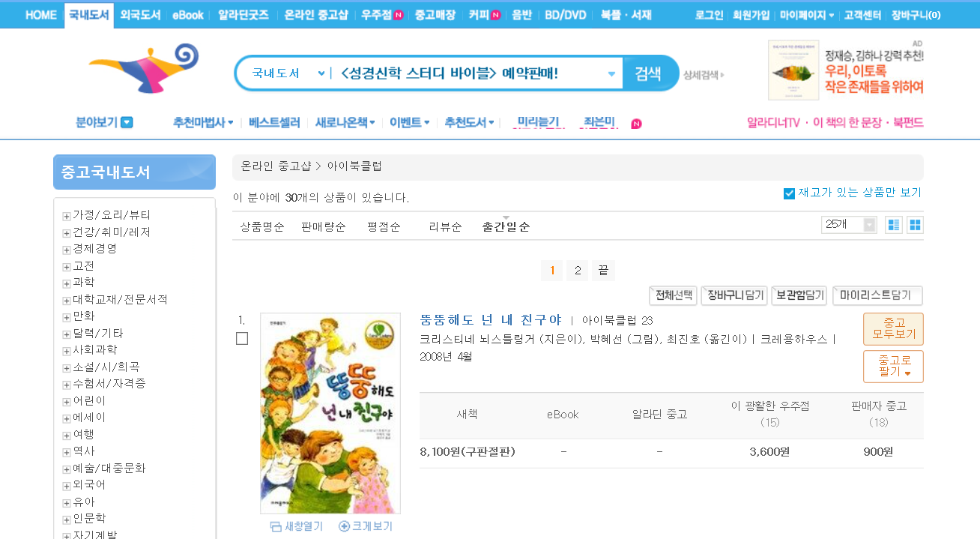Open 장바구니(0) cart link

pos(916,15)
